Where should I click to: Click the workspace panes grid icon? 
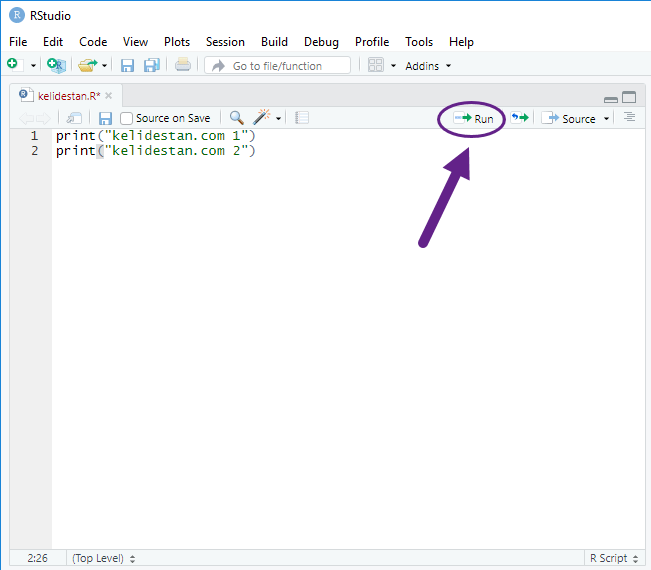pyautogui.click(x=376, y=65)
